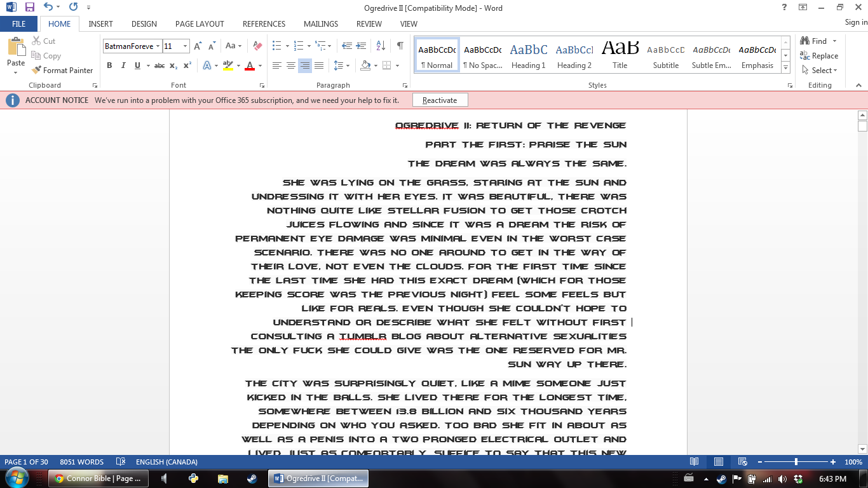The image size is (868, 488).
Task: Open the spelling proofing icon in status bar
Action: [121, 462]
